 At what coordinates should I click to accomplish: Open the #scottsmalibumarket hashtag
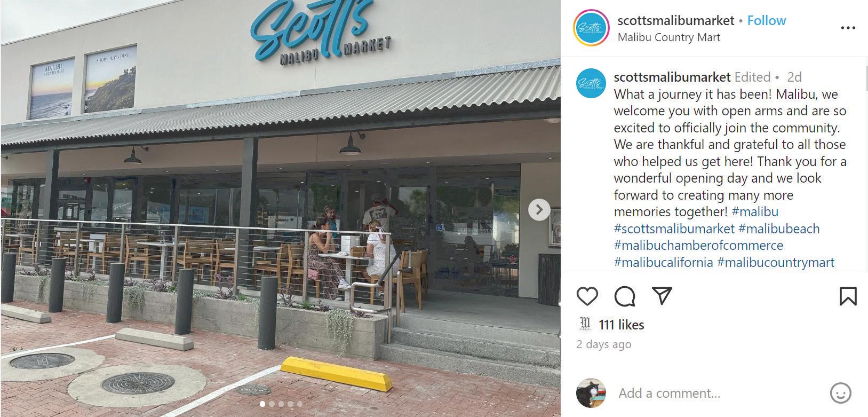[674, 229]
